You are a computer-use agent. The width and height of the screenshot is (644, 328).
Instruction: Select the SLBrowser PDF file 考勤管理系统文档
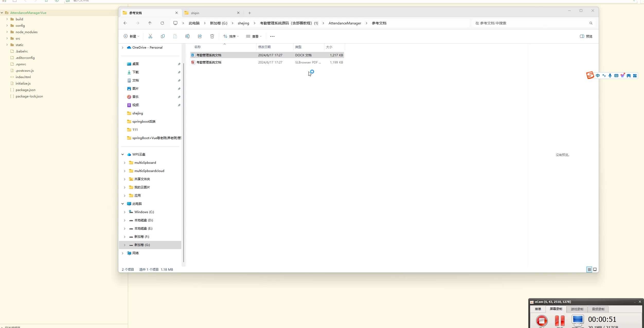point(209,62)
